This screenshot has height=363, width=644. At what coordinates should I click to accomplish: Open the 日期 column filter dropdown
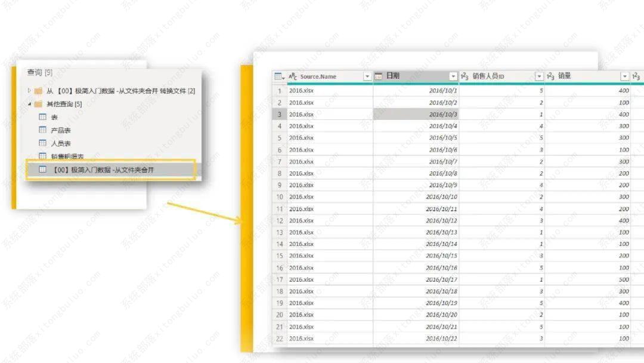(453, 76)
